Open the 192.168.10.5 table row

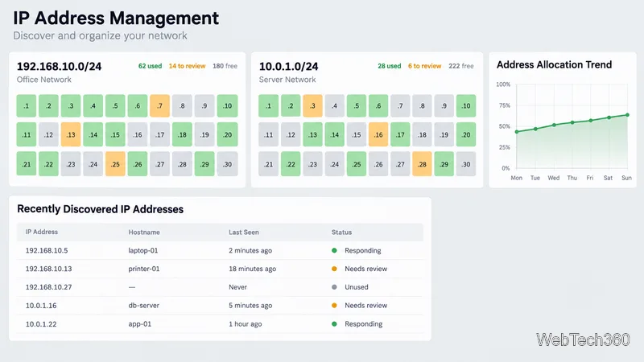220,250
